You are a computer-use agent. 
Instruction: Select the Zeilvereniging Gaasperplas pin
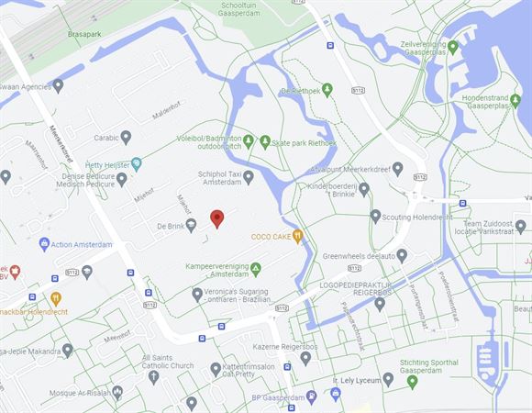tap(453, 48)
